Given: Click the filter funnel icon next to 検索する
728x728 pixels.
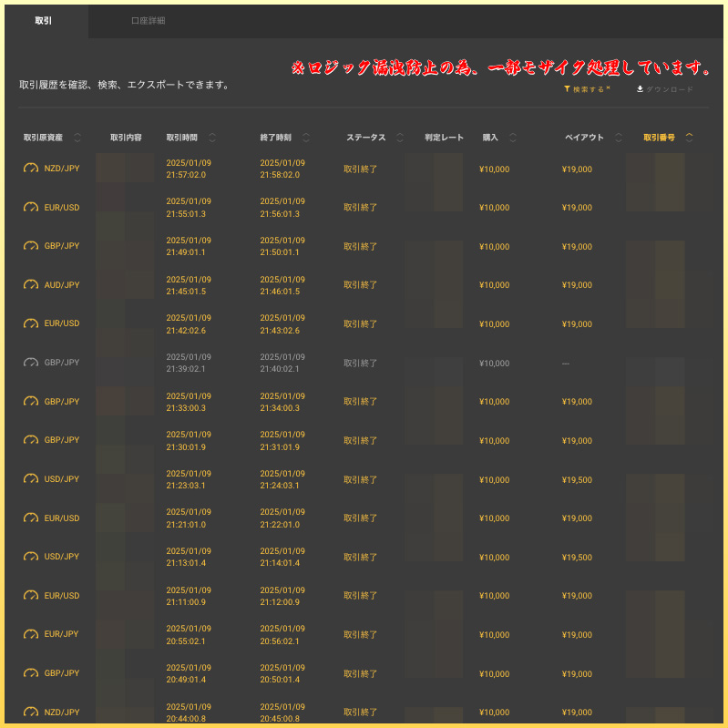Looking at the screenshot, I should point(567,89).
